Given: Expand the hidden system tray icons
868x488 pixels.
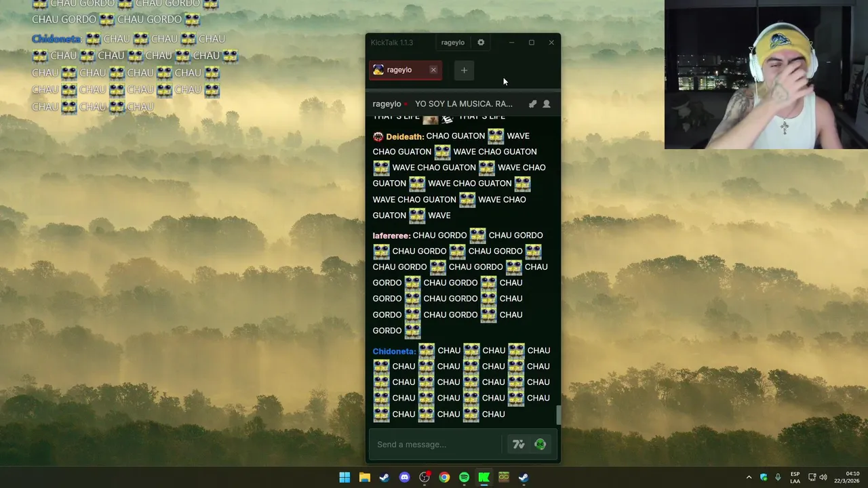Looking at the screenshot, I should tap(749, 477).
